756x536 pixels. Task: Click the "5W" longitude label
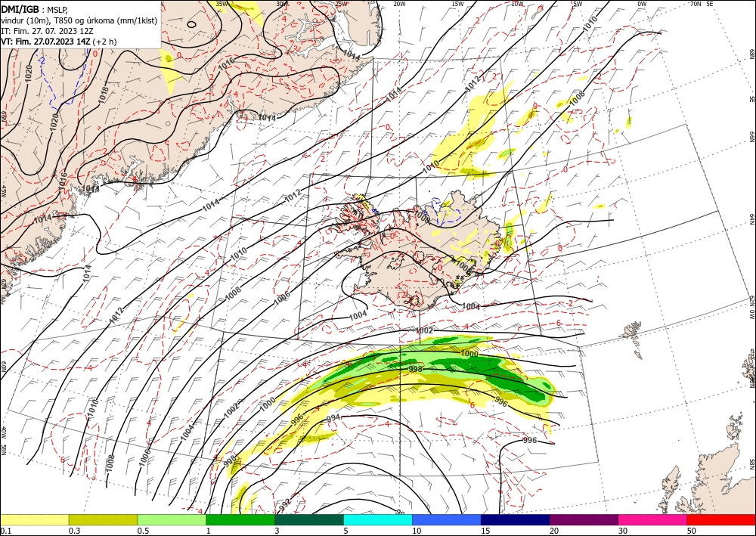point(578,4)
